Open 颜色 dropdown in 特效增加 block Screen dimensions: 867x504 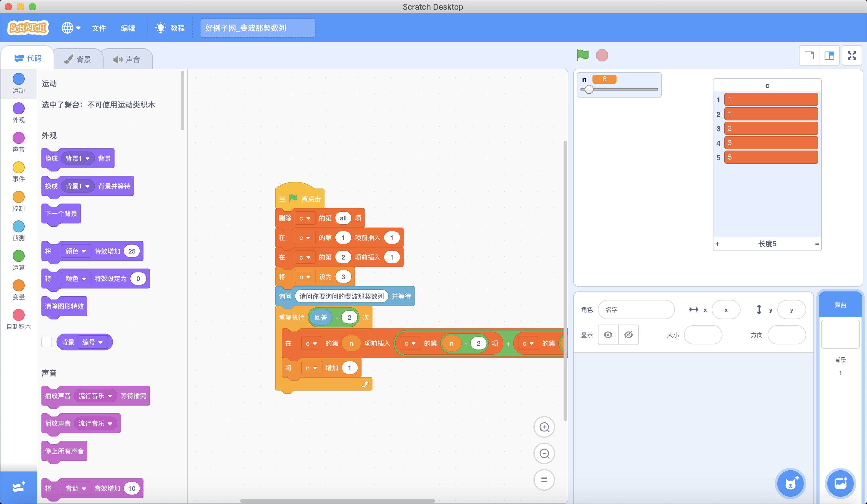[x=76, y=251]
